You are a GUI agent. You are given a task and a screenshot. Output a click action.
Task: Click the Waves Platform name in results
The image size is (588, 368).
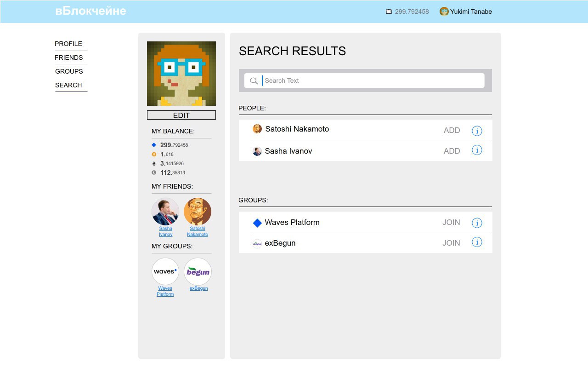pyautogui.click(x=292, y=223)
